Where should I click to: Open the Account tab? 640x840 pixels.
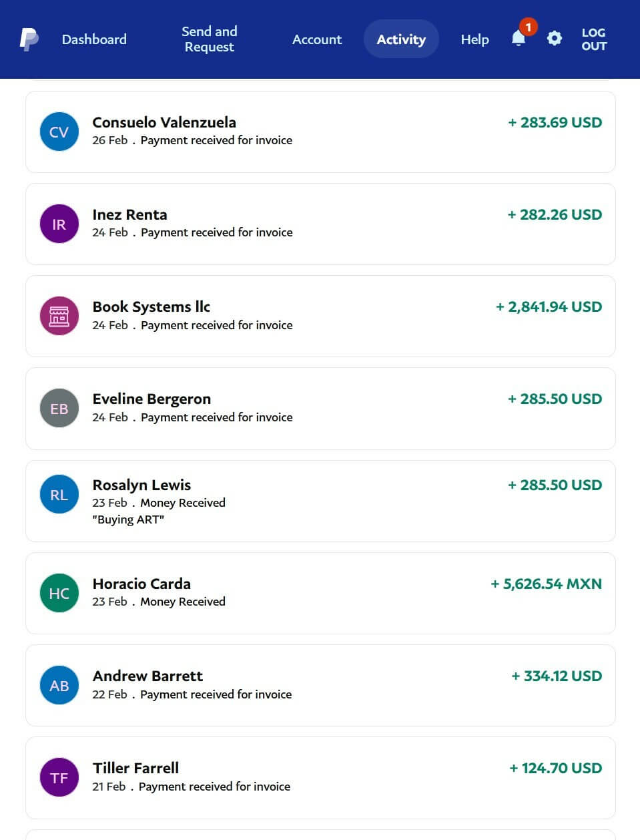[316, 39]
